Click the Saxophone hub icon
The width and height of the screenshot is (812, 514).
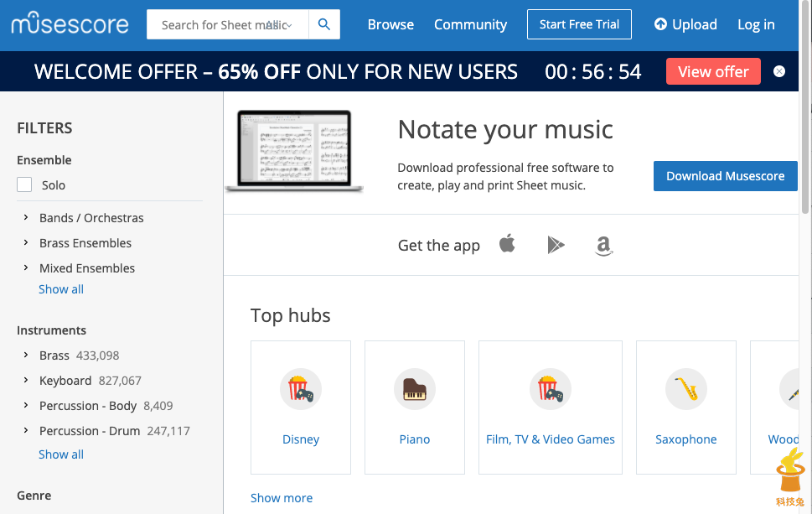pyautogui.click(x=686, y=389)
